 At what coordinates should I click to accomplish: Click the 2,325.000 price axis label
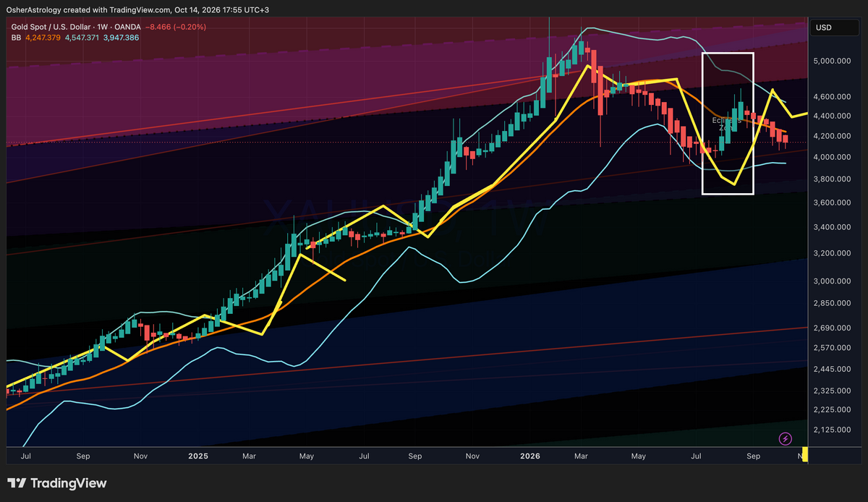click(x=830, y=391)
